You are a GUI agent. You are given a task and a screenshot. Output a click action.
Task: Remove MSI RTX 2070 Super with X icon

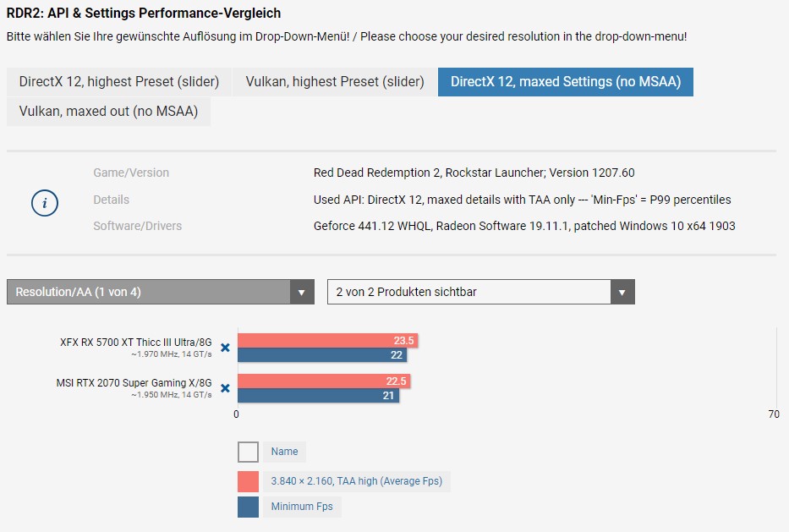coord(226,388)
